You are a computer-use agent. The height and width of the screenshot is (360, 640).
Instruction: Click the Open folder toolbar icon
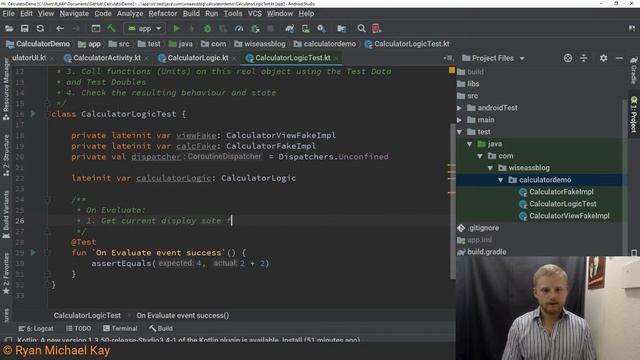pos(9,29)
